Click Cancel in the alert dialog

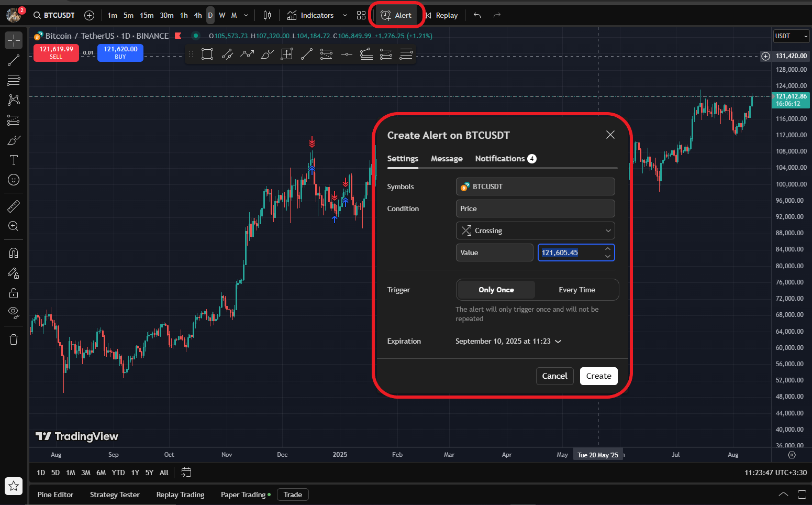pos(555,376)
